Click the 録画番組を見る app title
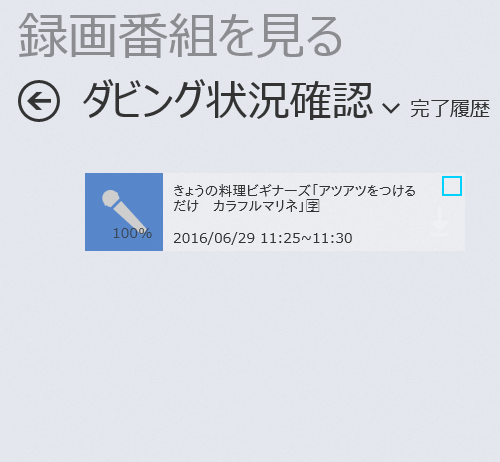This screenshot has height=462, width=500. [x=180, y=35]
